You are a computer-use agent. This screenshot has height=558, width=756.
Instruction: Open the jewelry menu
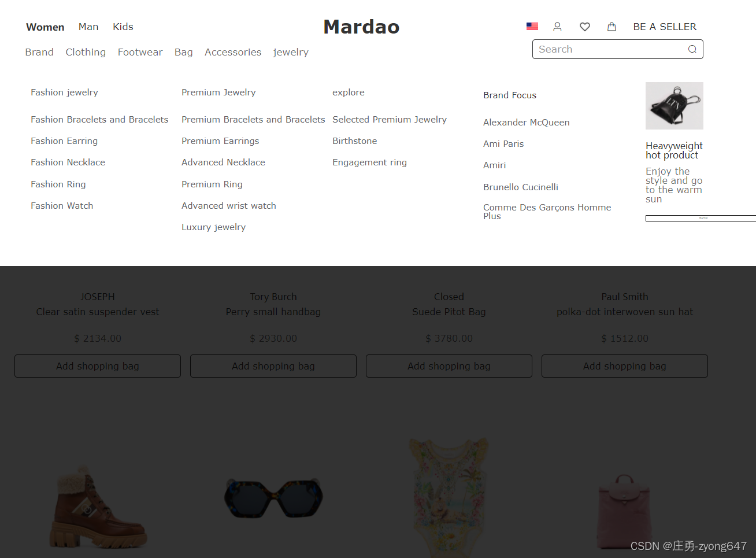291,52
